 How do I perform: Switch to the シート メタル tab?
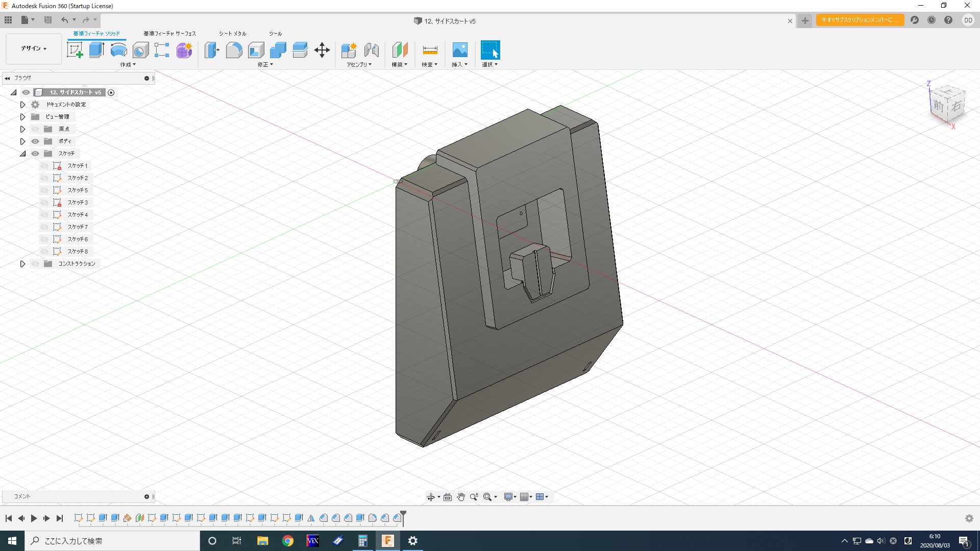pos(232,34)
